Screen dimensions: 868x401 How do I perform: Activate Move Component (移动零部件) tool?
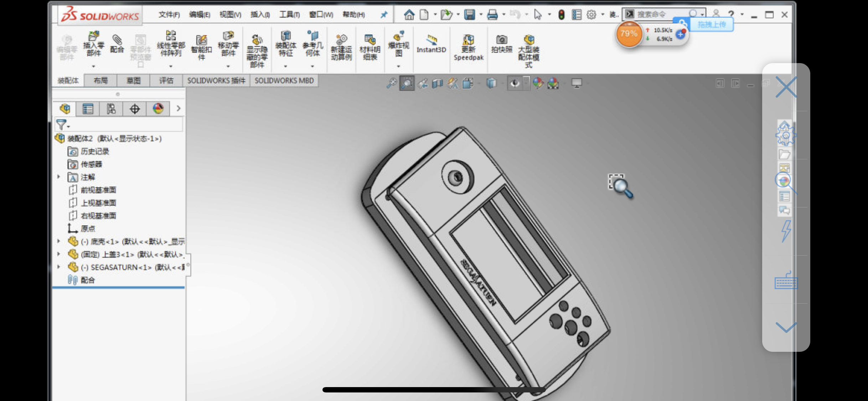228,44
